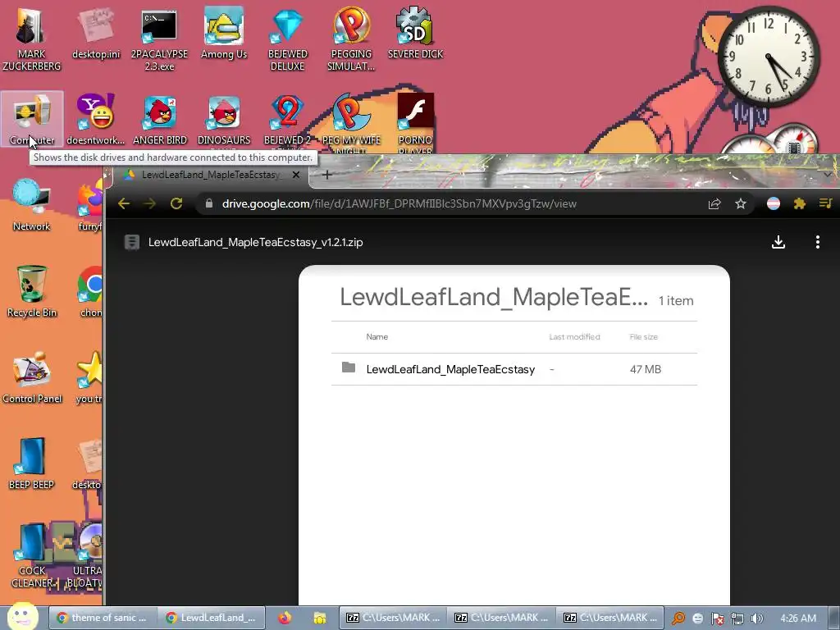Image resolution: width=840 pixels, height=630 pixels.
Task: Switch to third 7-Zip C:\Users\MARK window
Action: [x=611, y=618]
